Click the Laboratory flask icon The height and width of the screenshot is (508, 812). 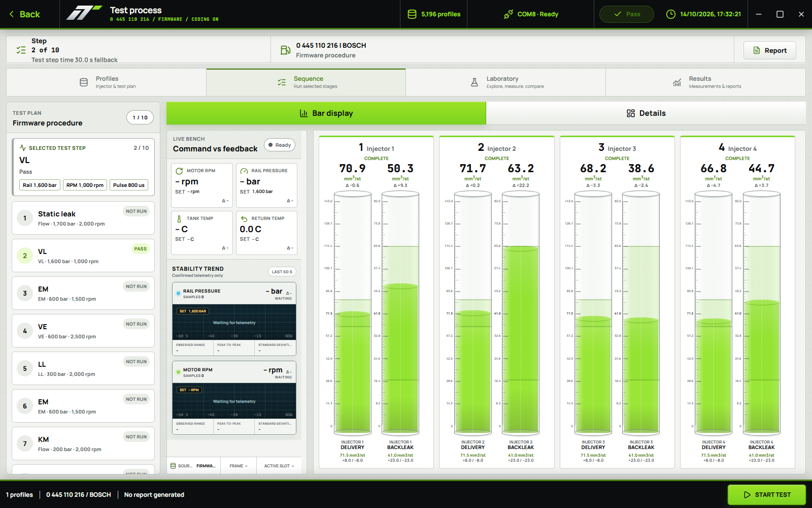pyautogui.click(x=475, y=82)
